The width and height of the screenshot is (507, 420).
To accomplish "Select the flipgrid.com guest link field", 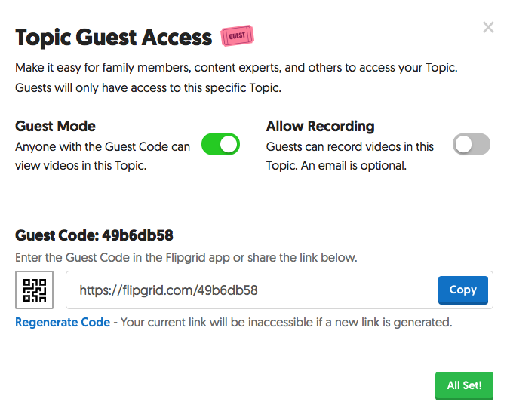I will tap(249, 290).
